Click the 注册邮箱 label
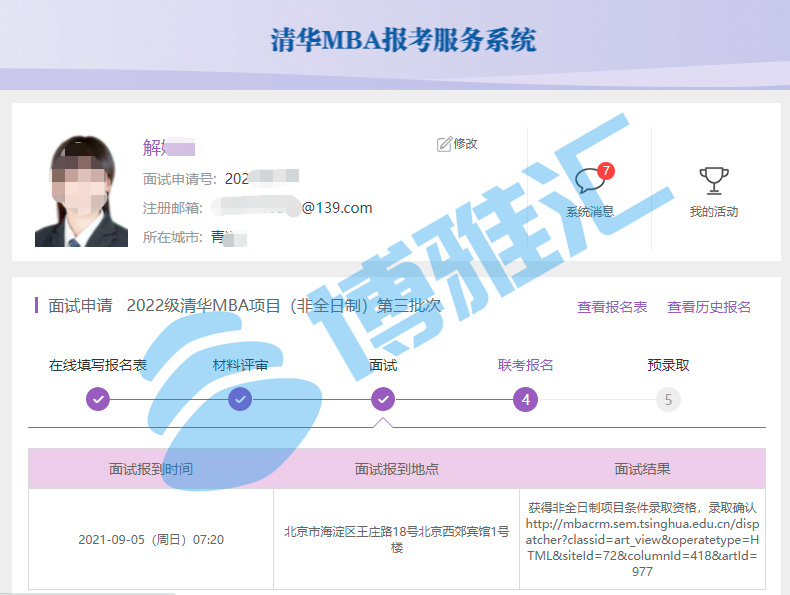 point(172,208)
